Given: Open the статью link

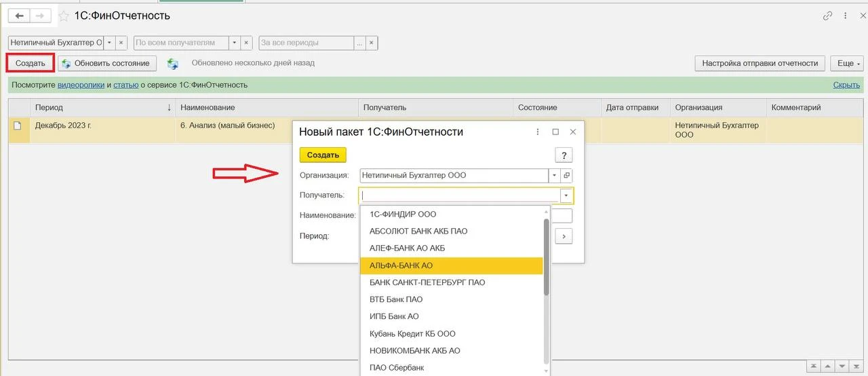Looking at the screenshot, I should [126, 85].
